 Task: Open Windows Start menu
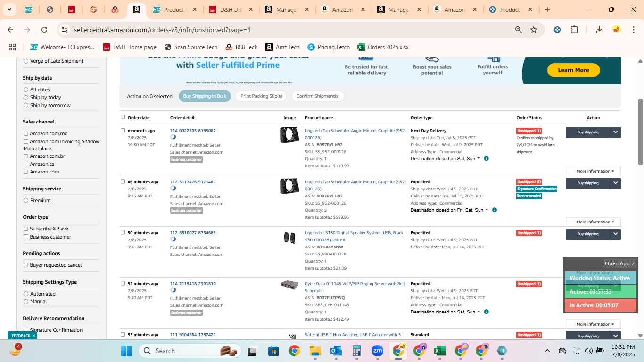pos(127,351)
